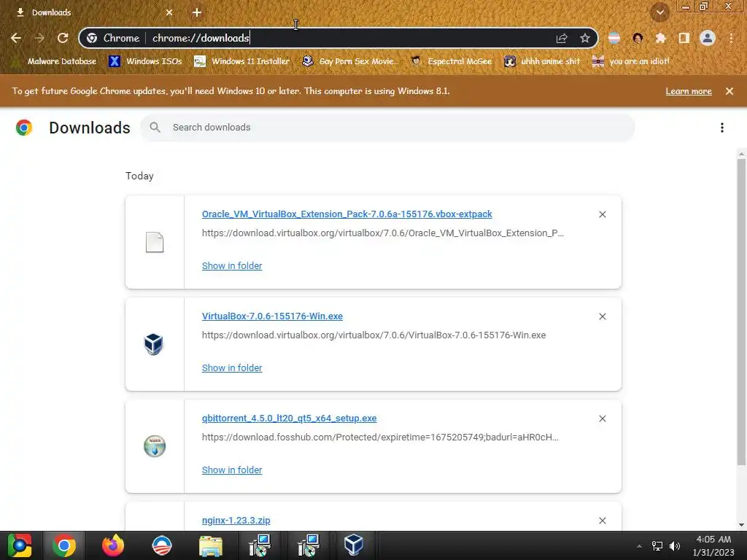
Task: Open File Explorer from the taskbar
Action: tap(211, 545)
